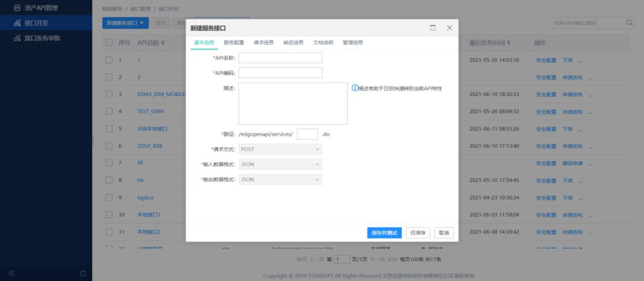644x281 pixels.
Task: Click the 保存并测试 button
Action: coord(385,233)
